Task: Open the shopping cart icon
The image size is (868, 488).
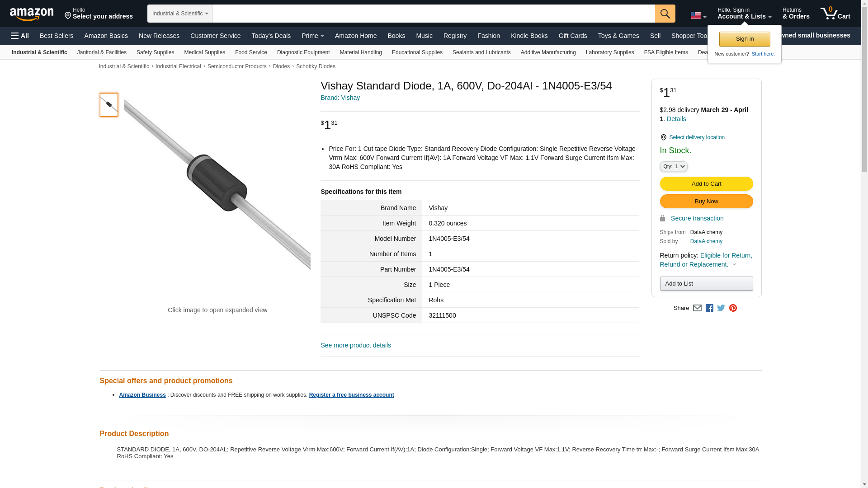Action: [x=835, y=14]
